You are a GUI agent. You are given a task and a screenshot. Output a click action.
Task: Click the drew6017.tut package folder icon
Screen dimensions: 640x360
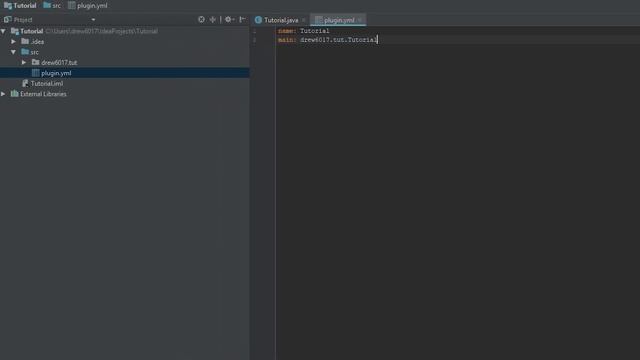(x=36, y=62)
